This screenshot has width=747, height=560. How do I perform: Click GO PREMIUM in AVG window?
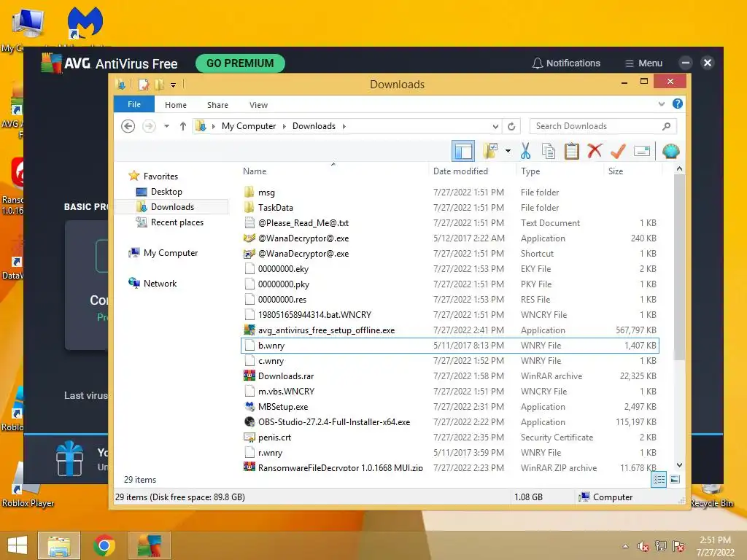(240, 63)
